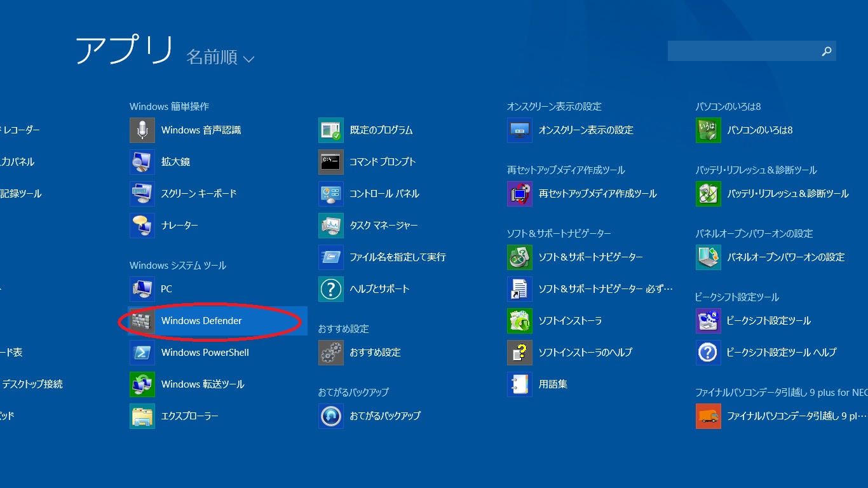Click ピークシフト設定ツール group header

737,297
